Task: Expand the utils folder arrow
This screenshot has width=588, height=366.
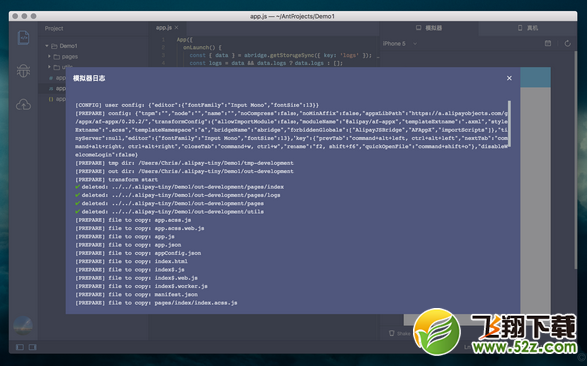Action: pyautogui.click(x=49, y=66)
